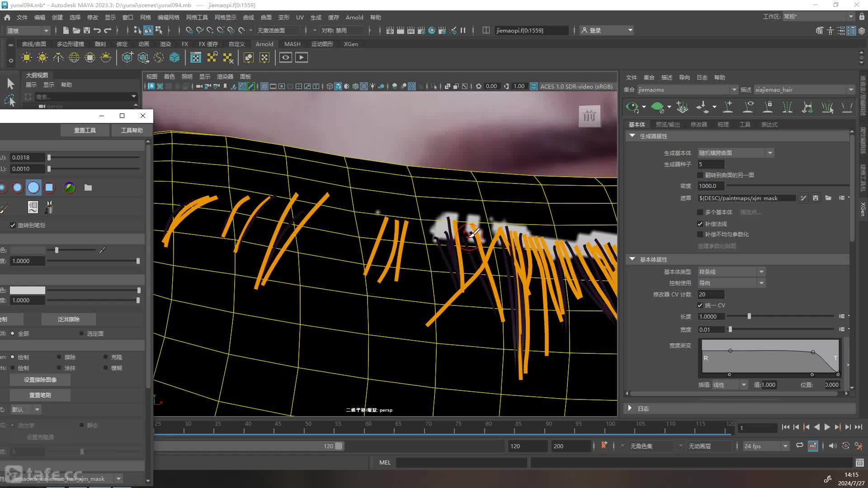Click 重置笔刷 button
The width and height of the screenshot is (868, 488).
[x=40, y=395]
